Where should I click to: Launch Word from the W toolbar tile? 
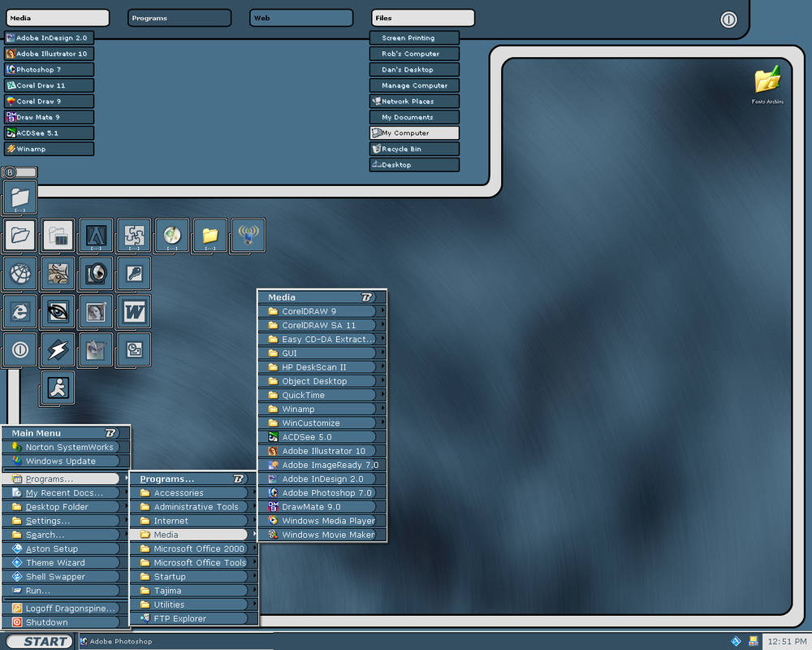click(134, 311)
